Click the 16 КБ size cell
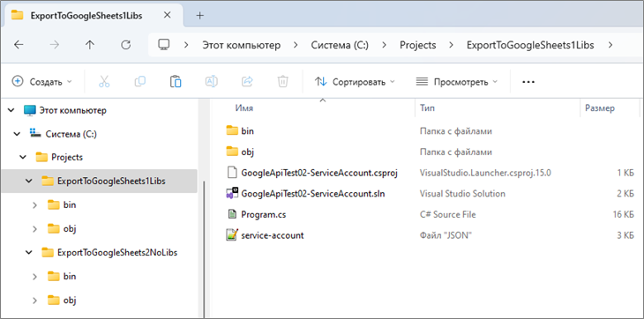The image size is (644, 319). (623, 214)
